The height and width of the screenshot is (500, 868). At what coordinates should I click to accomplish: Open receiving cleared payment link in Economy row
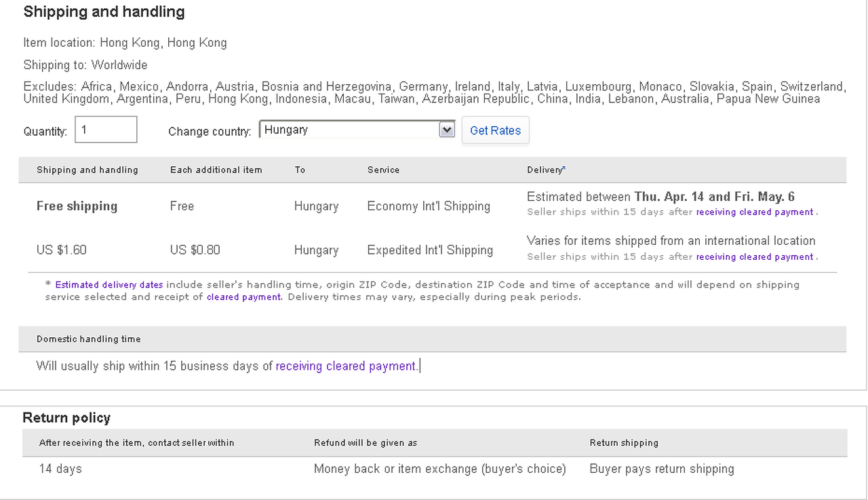pos(754,212)
